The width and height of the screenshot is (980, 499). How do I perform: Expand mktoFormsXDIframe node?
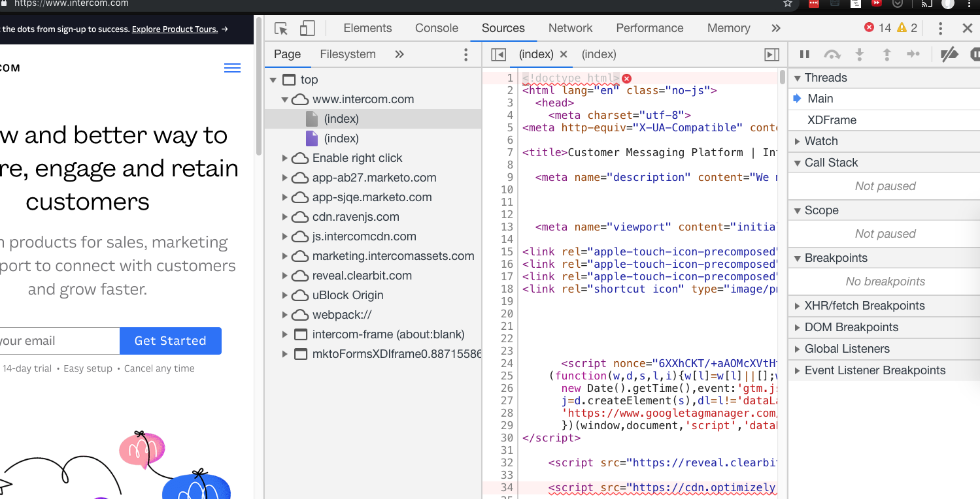tap(285, 354)
